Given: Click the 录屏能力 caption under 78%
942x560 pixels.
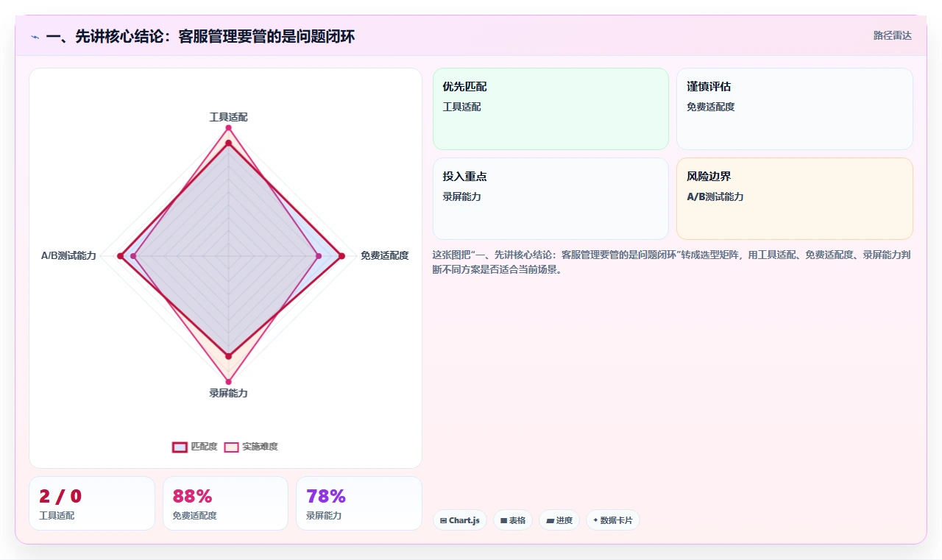Looking at the screenshot, I should pyautogui.click(x=324, y=516).
